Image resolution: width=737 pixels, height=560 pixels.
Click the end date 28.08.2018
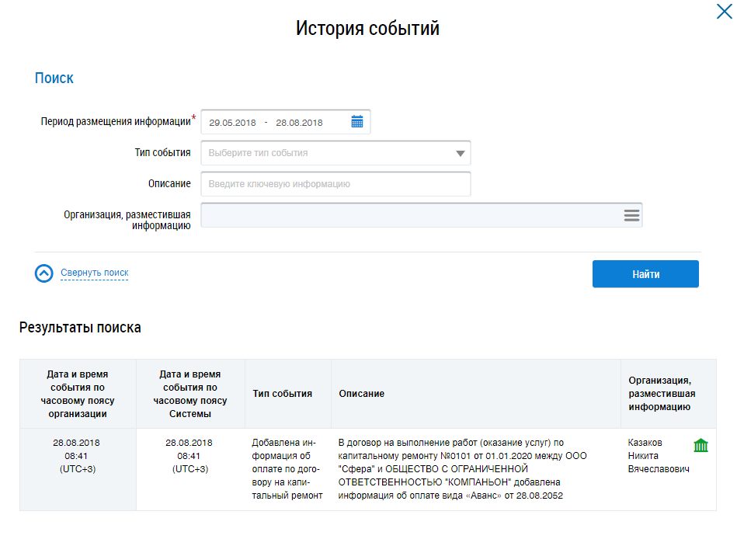(299, 123)
